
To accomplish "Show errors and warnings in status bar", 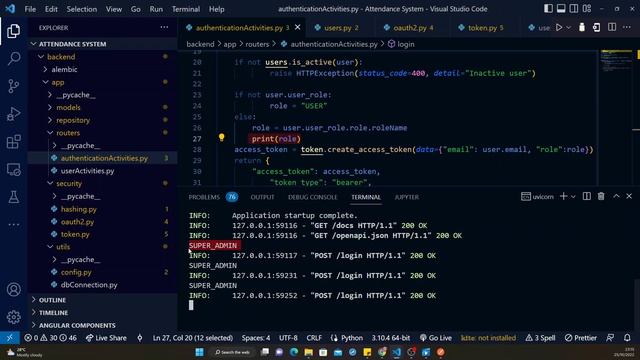I will 52,338.
